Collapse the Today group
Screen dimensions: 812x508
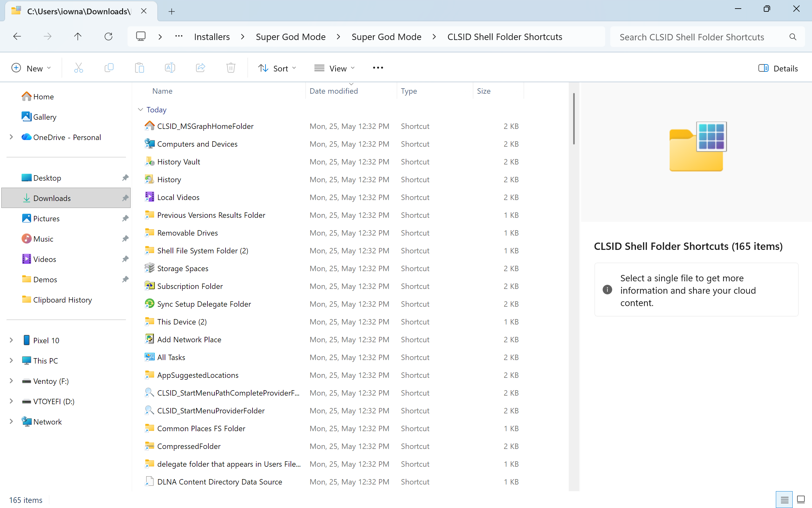click(141, 110)
